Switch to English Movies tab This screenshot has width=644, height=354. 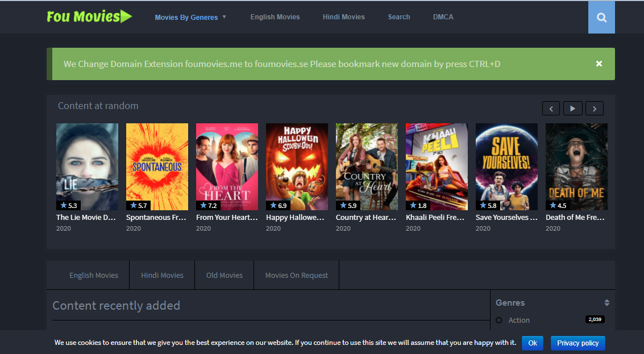(94, 275)
